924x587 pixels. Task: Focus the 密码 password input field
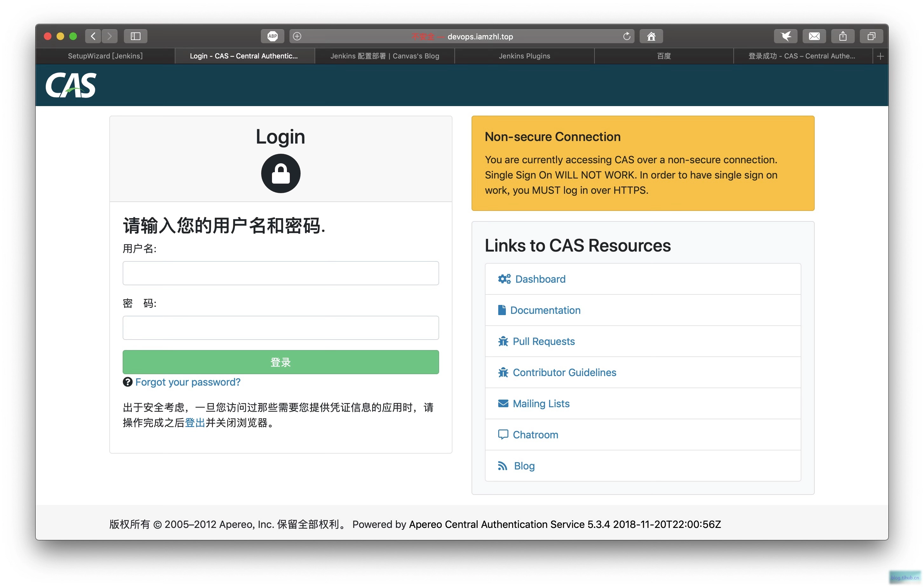click(x=281, y=327)
